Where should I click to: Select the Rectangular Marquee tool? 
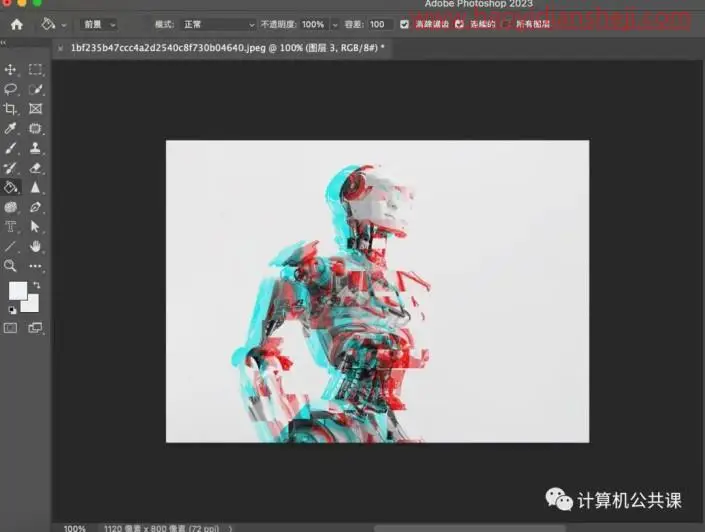pos(35,69)
